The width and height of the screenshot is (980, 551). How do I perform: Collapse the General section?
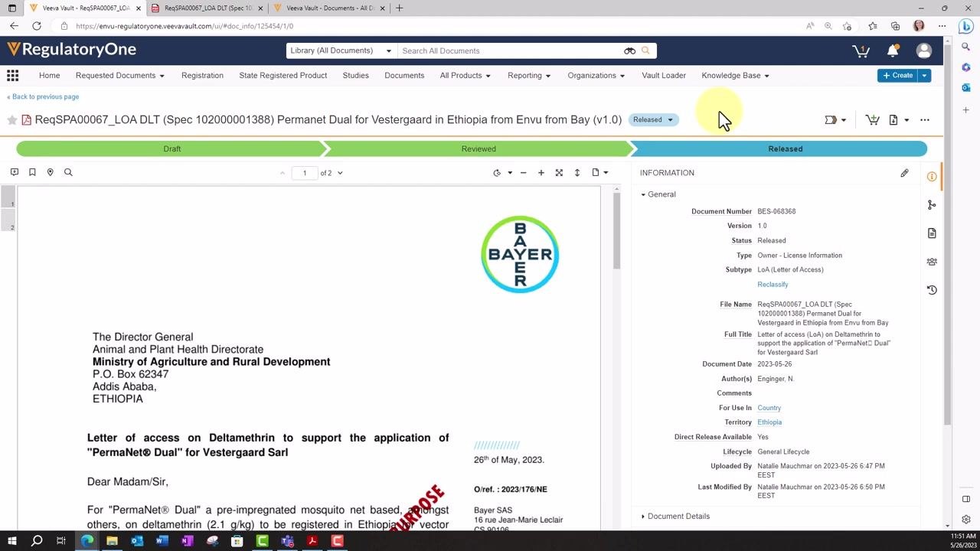[x=658, y=194]
